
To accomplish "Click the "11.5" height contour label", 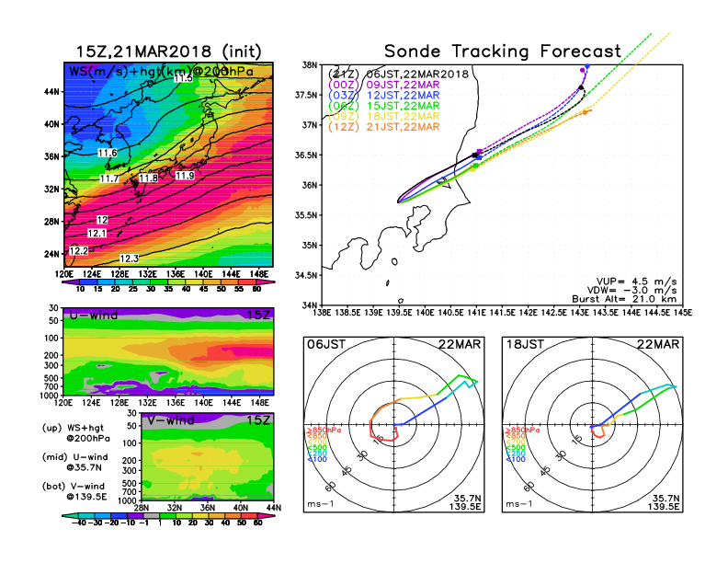I will (183, 78).
